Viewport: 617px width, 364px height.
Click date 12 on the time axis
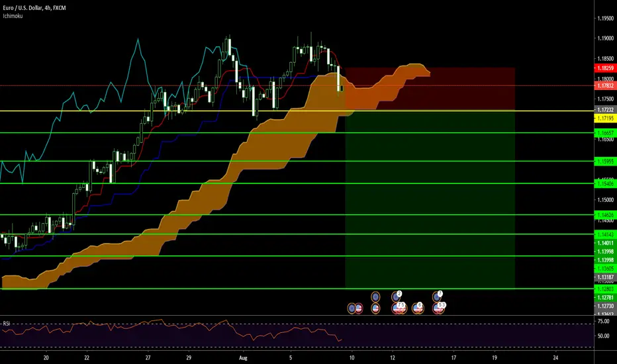[393, 357]
